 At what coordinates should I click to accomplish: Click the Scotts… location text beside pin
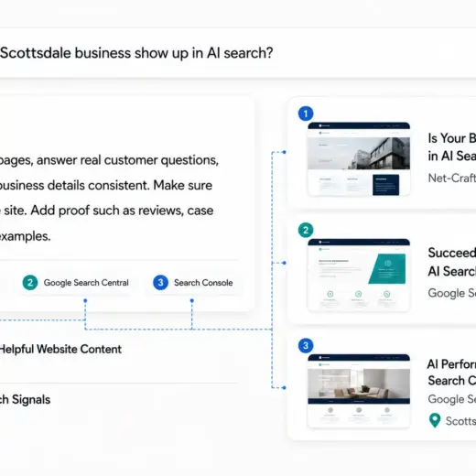click(x=460, y=421)
